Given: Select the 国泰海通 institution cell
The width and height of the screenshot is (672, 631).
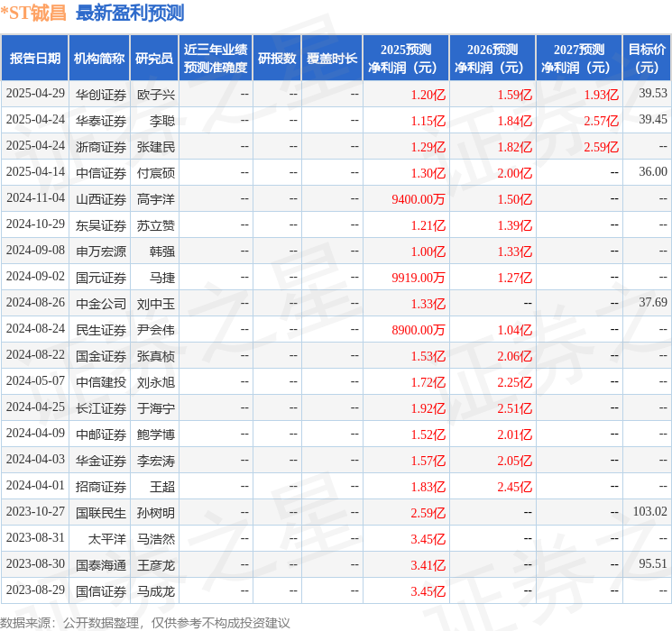Looking at the screenshot, I should tap(101, 565).
